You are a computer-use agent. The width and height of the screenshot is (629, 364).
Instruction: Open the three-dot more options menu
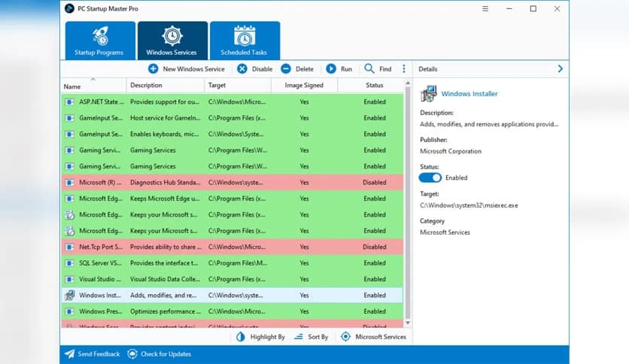[x=404, y=68]
